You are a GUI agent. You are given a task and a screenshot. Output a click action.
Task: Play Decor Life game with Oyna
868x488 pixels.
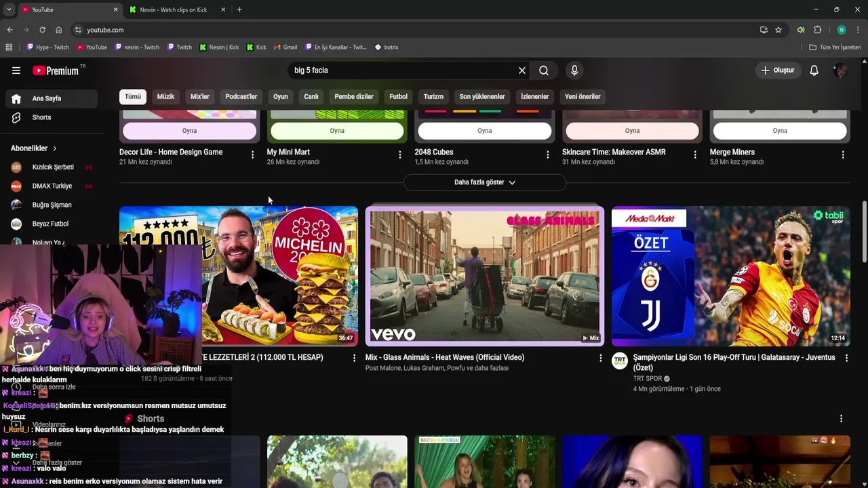click(189, 131)
